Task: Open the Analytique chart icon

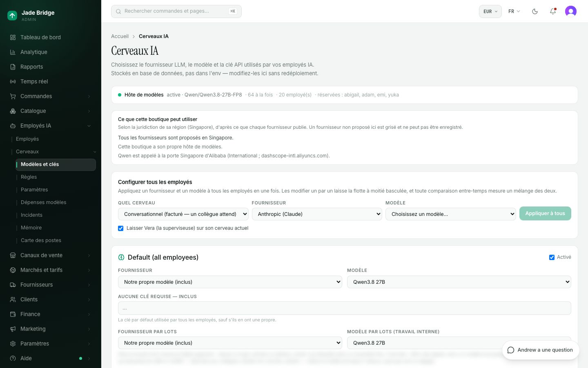Action: coord(13,52)
